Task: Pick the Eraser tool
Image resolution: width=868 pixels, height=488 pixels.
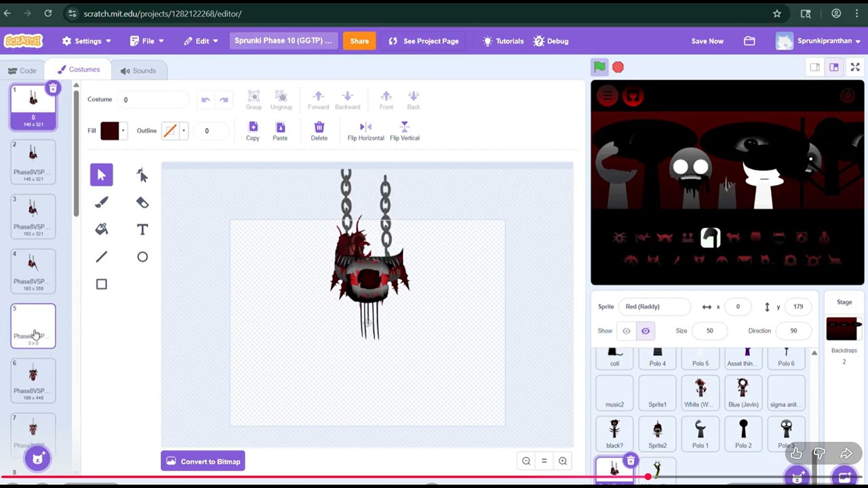Action: coord(142,202)
